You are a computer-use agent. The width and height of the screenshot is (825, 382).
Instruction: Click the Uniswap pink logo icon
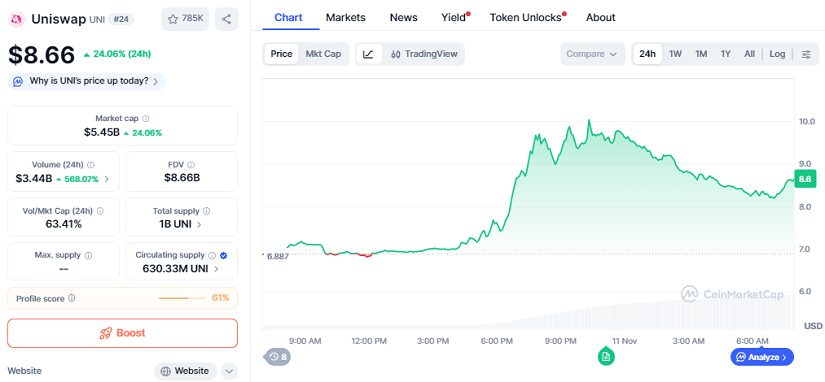pyautogui.click(x=17, y=19)
